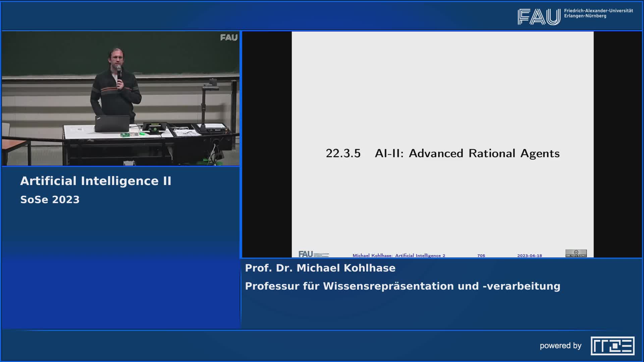Click the slide number 705

481,255
